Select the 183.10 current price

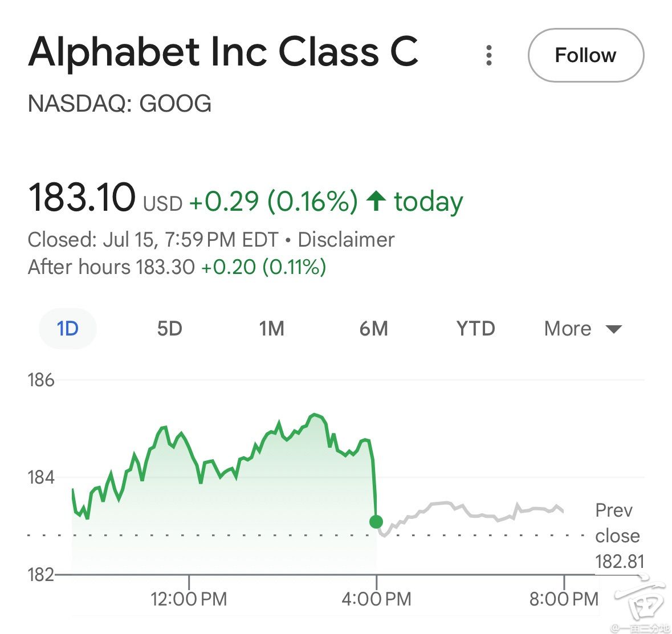pos(82,197)
